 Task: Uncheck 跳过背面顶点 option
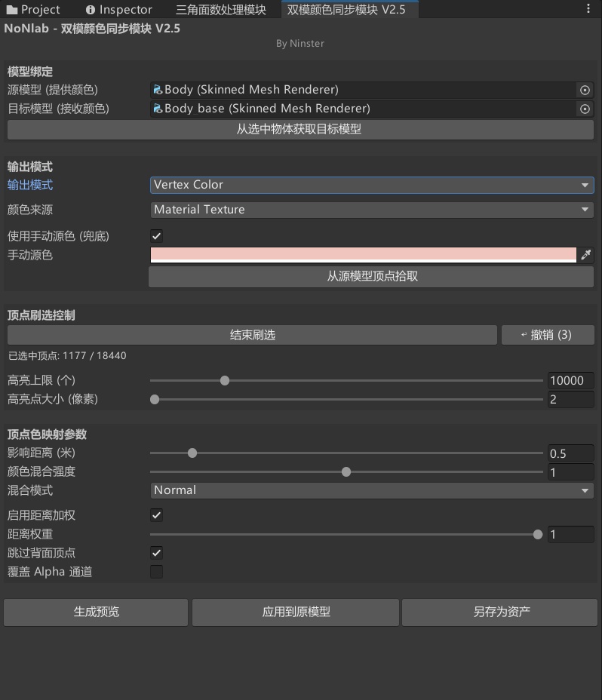156,553
